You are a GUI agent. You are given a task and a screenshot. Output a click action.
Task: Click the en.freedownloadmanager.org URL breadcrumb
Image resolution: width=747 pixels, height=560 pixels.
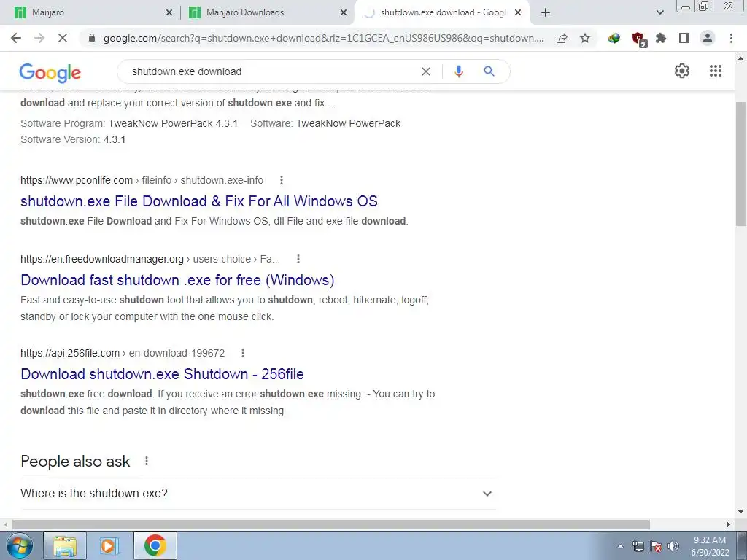tap(150, 259)
